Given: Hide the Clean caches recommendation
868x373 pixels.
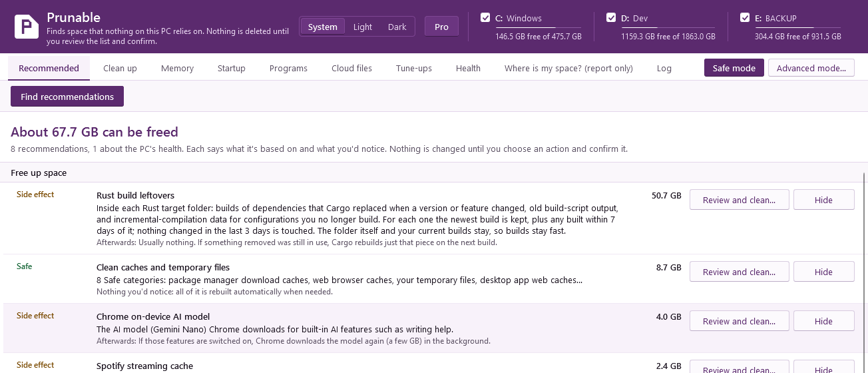Looking at the screenshot, I should click(823, 272).
